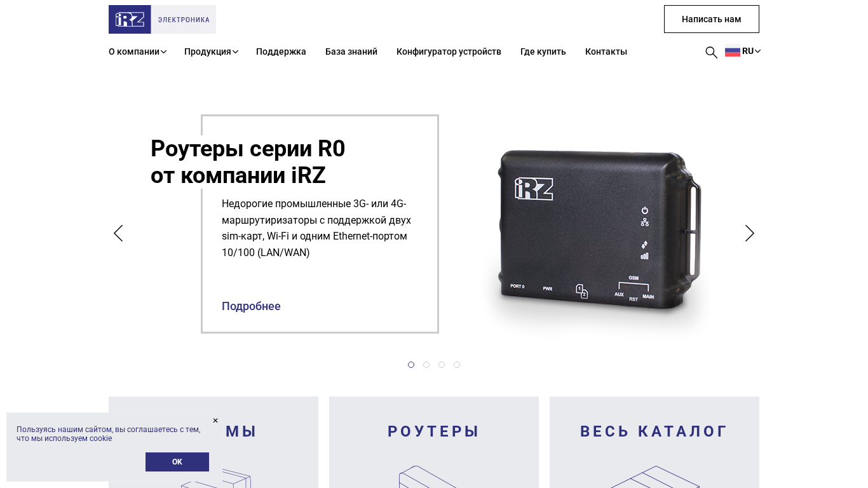Click the Написать нам button
868x488 pixels.
[712, 19]
